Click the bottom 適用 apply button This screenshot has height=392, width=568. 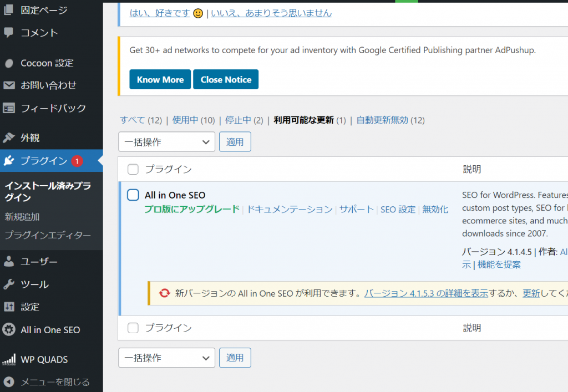point(235,358)
